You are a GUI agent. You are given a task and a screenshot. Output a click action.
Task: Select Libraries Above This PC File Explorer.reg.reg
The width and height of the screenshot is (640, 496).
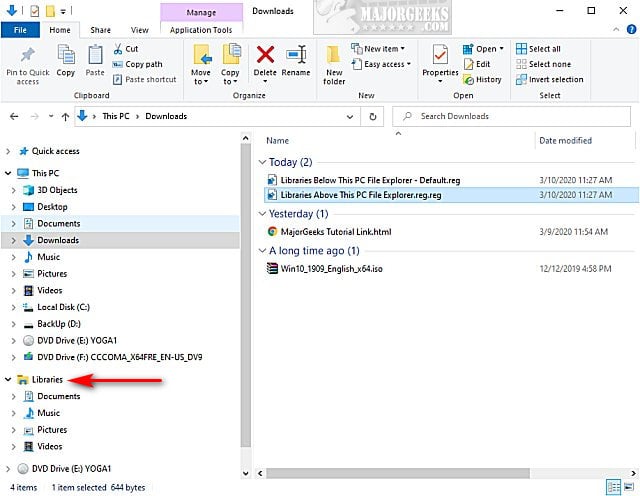[x=361, y=195]
